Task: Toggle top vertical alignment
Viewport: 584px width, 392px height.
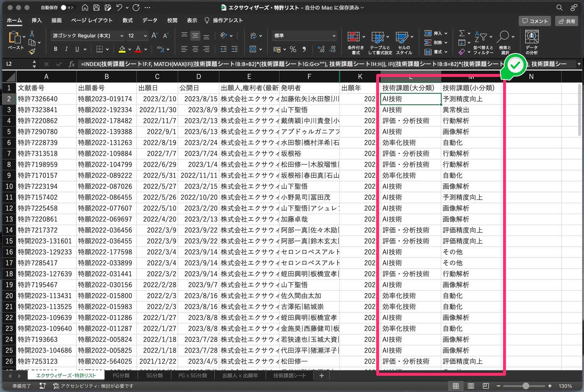Action: pos(185,35)
